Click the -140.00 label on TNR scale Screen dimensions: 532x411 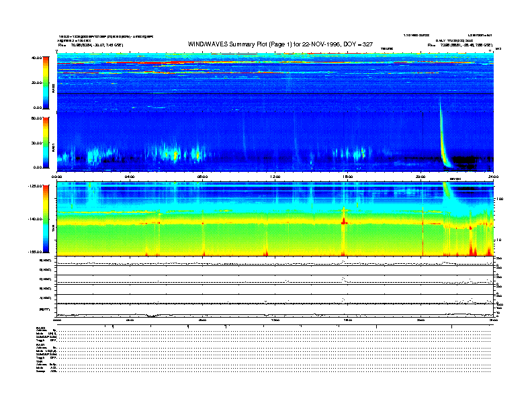(35, 219)
